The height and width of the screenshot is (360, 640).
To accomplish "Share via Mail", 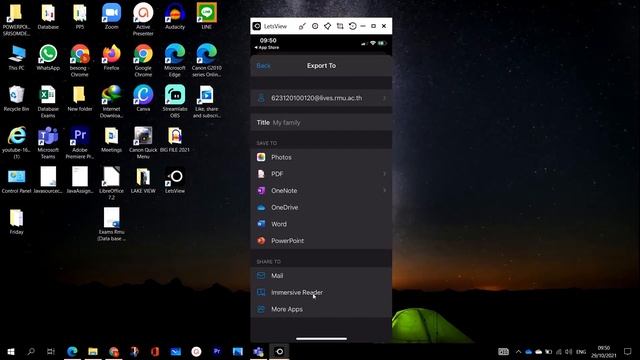I will pyautogui.click(x=321, y=276).
